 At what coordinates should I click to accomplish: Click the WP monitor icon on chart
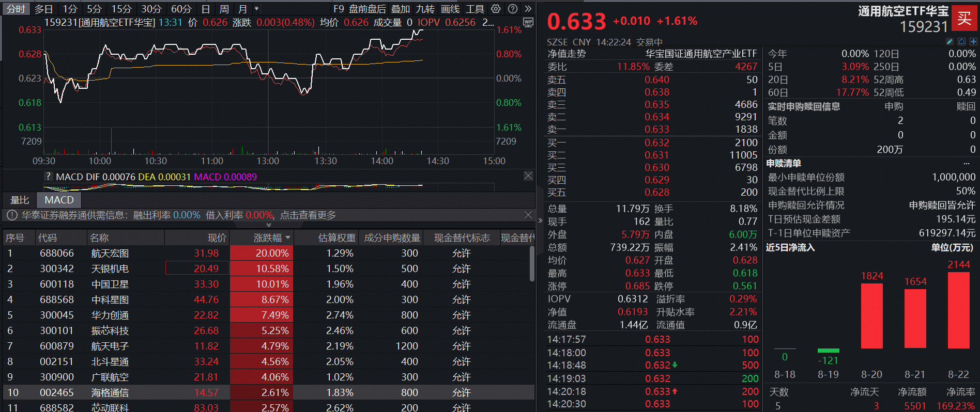tap(528, 22)
